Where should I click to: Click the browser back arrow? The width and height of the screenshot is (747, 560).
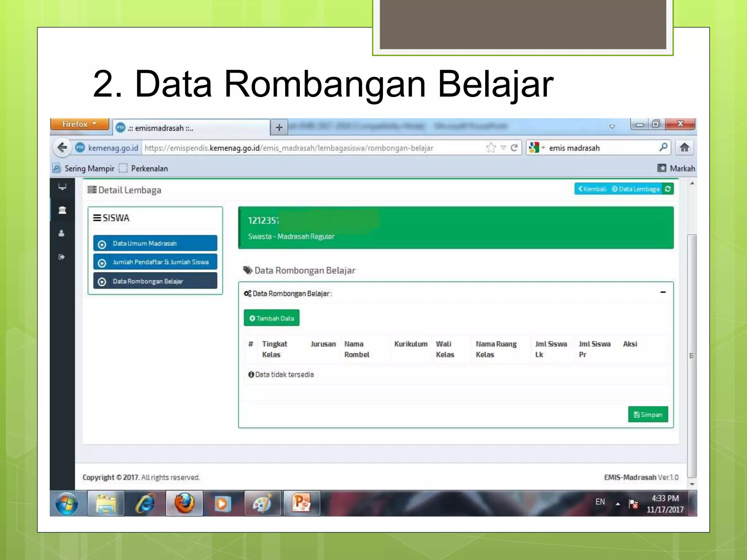[x=62, y=148]
